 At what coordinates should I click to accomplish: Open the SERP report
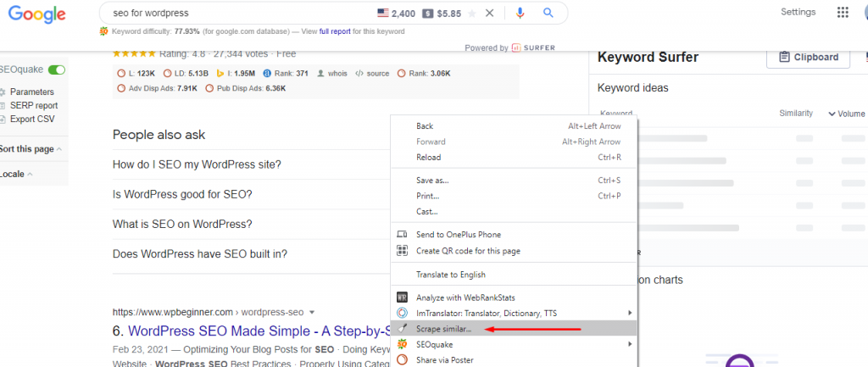coord(34,105)
